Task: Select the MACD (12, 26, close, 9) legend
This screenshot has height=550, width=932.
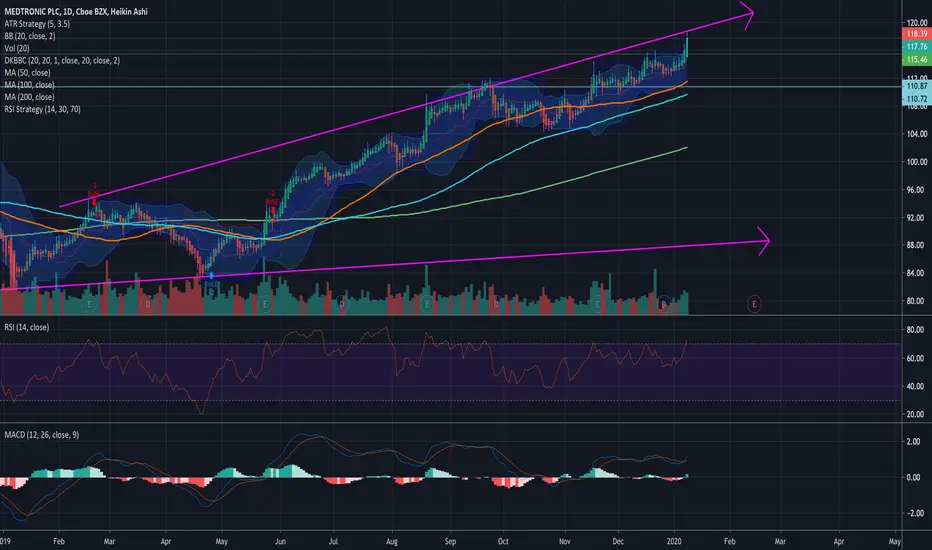Action: [x=42, y=435]
